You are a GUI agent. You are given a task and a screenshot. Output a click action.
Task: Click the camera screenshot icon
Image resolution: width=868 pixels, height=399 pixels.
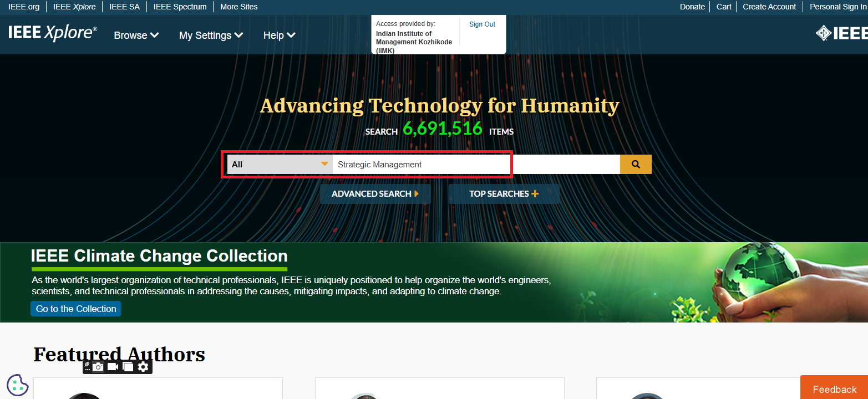(98, 367)
